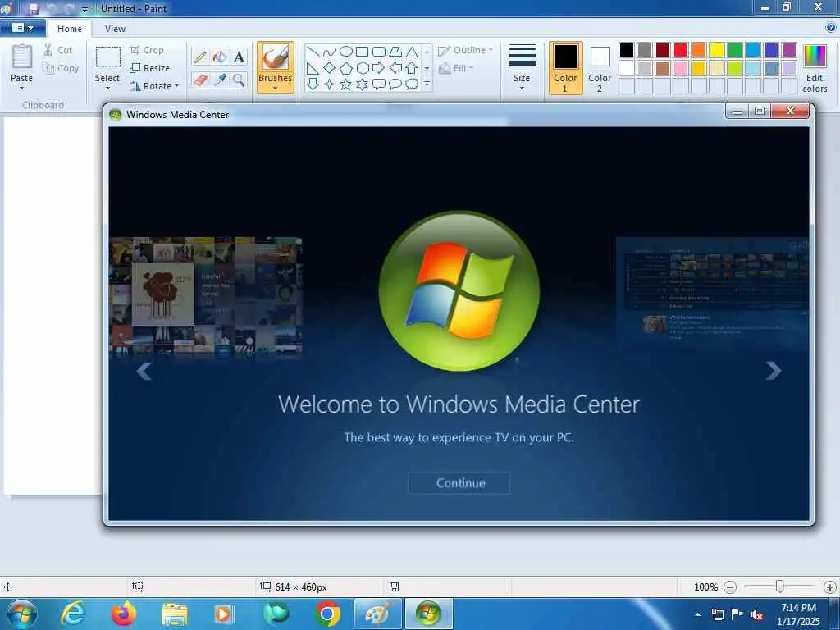Screen dimensions: 840x630
Task: Choose the Diamond shape
Action: tap(330, 68)
